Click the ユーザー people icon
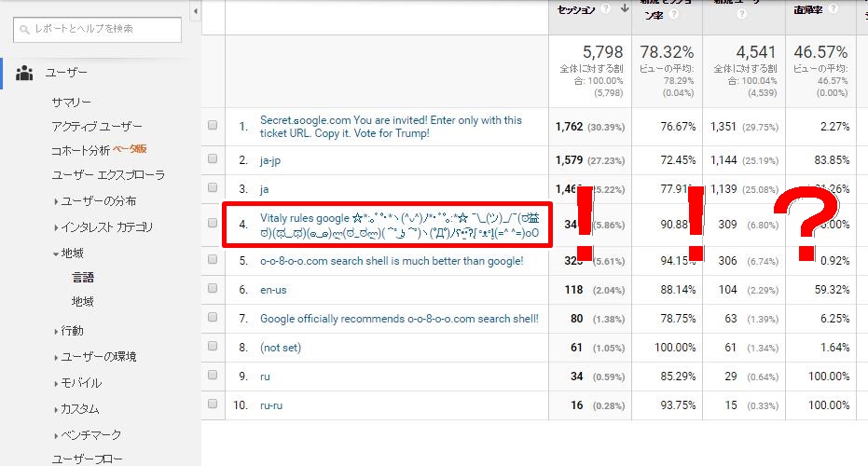The width and height of the screenshot is (868, 466). (x=24, y=73)
